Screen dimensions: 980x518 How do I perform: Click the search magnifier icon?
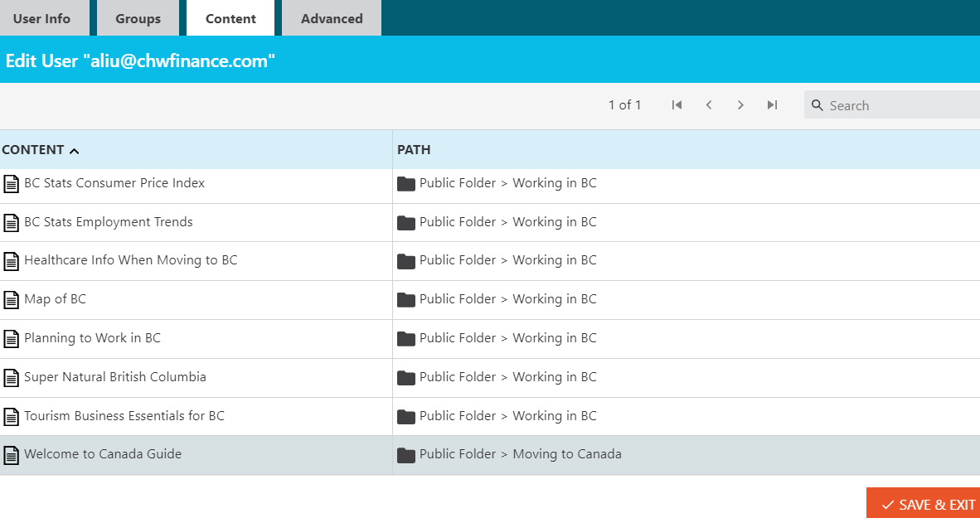tap(817, 105)
